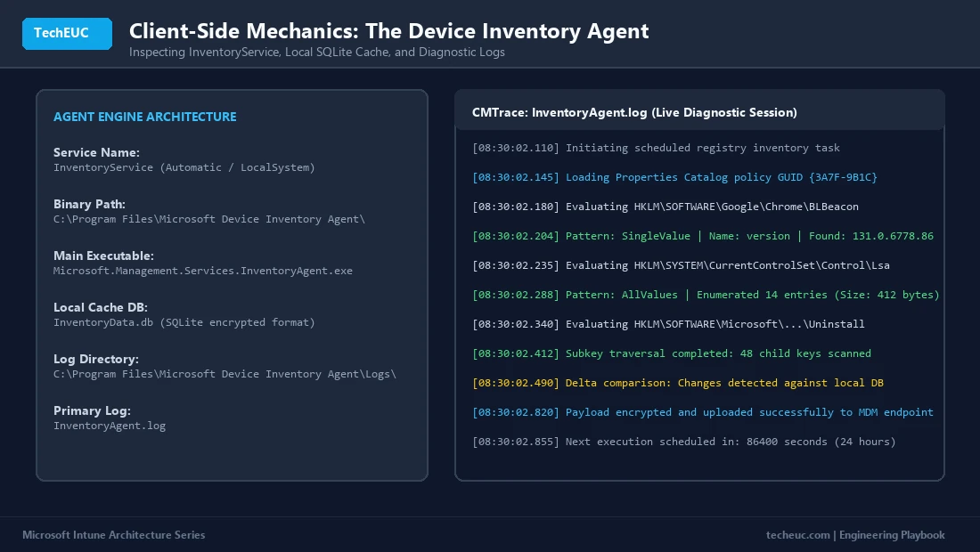Select the Binary Path value ending in 'Inventory Agent\'
This screenshot has width=980, height=552.
pos(209,219)
